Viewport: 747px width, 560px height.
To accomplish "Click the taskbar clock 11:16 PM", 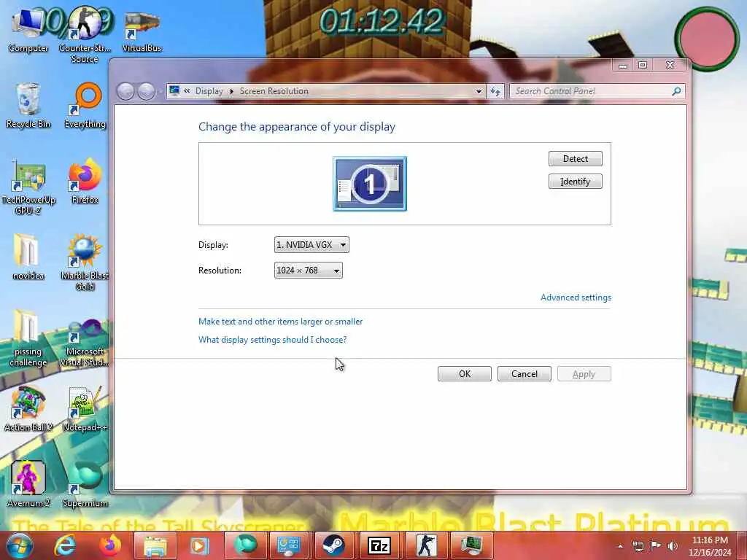I will (x=710, y=546).
